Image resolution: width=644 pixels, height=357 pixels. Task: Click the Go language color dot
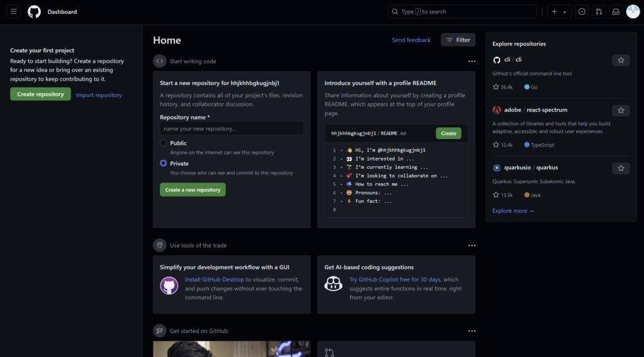click(527, 87)
